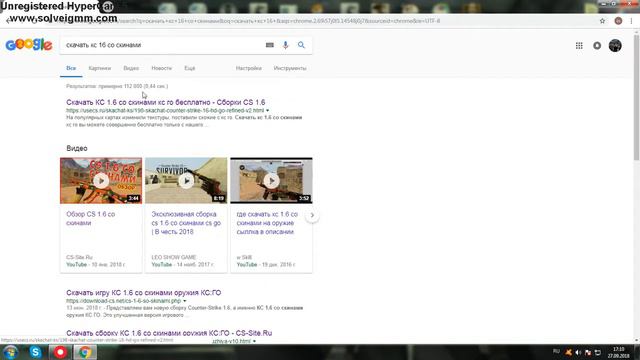Show next videos with carousel arrow

coord(312,215)
